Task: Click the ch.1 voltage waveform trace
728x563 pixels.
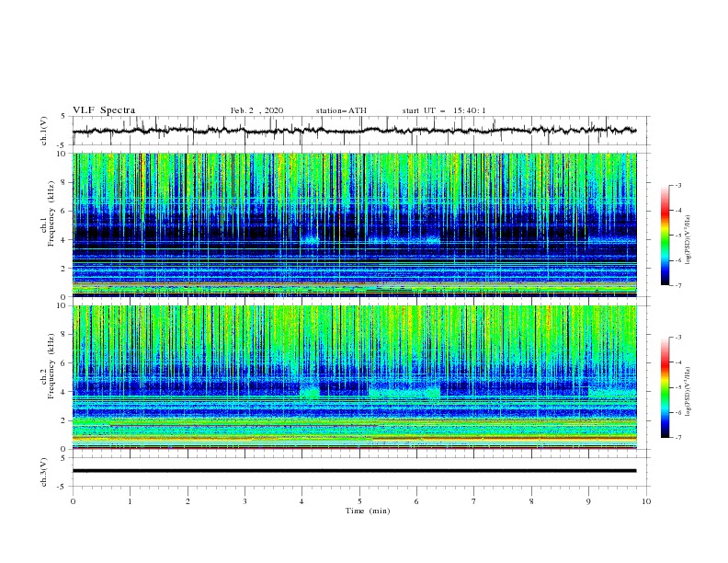Action: coord(354,131)
